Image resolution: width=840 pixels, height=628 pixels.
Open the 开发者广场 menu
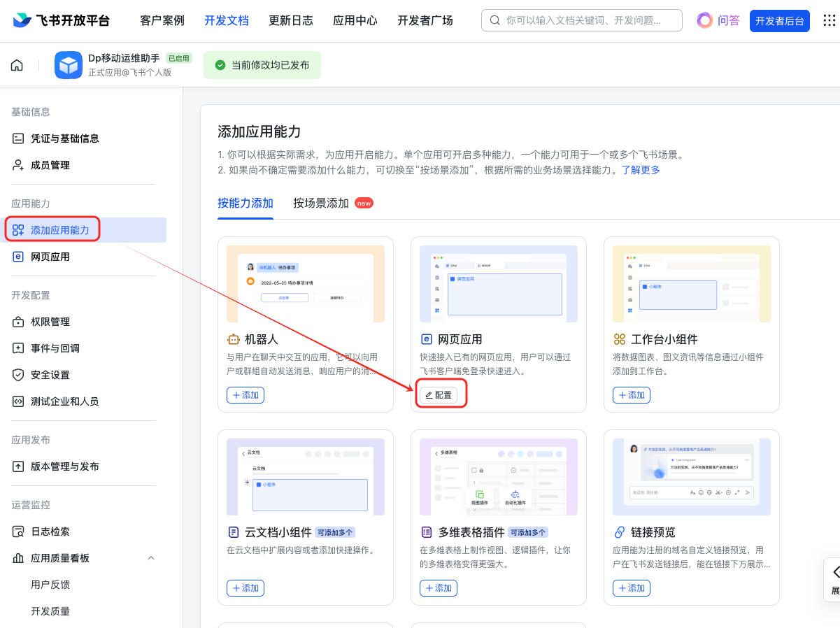(425, 20)
